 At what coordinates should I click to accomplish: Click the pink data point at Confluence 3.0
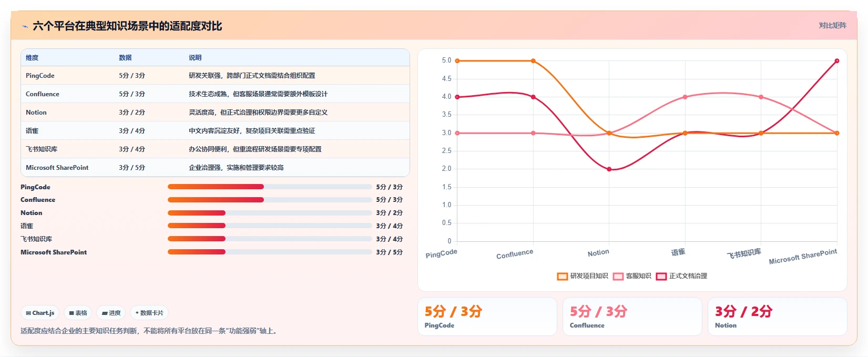point(533,133)
